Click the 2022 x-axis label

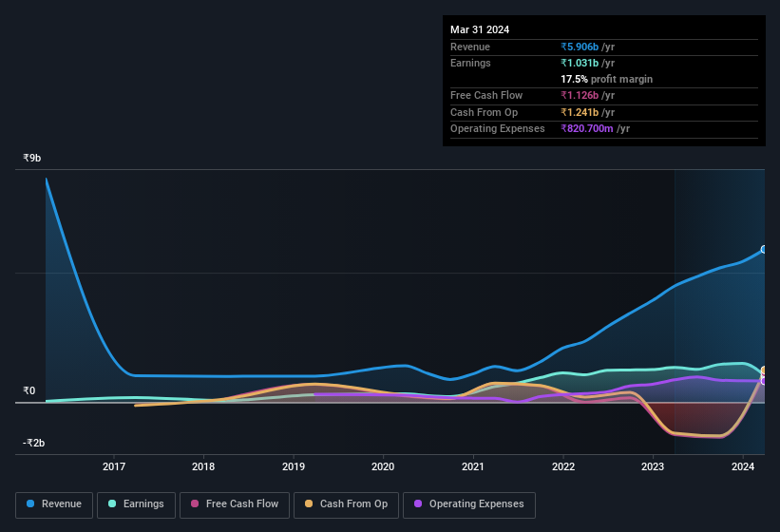click(x=563, y=466)
